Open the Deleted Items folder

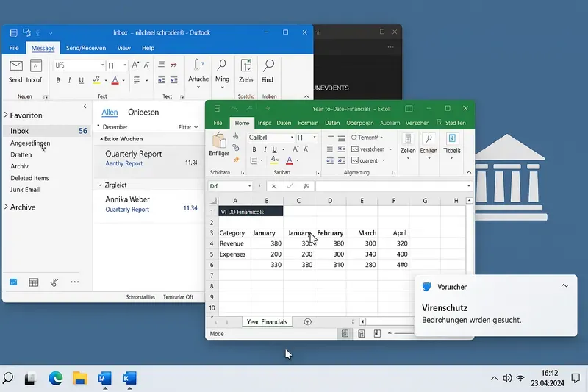tap(29, 178)
